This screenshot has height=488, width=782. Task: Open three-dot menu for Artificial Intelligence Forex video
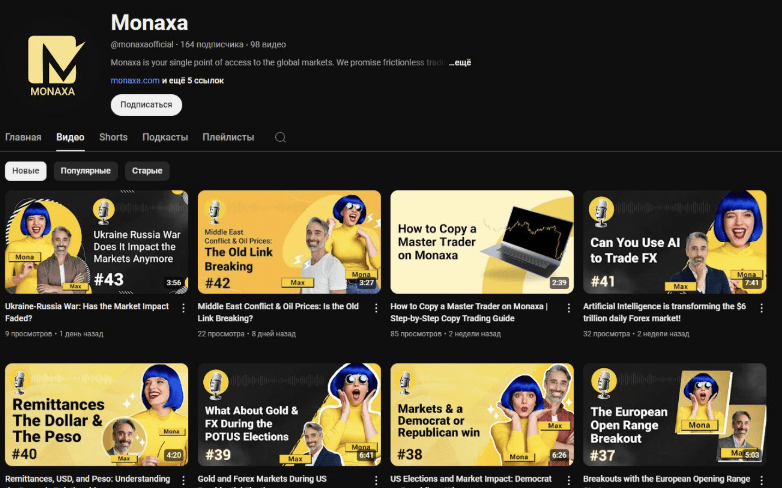pos(762,308)
